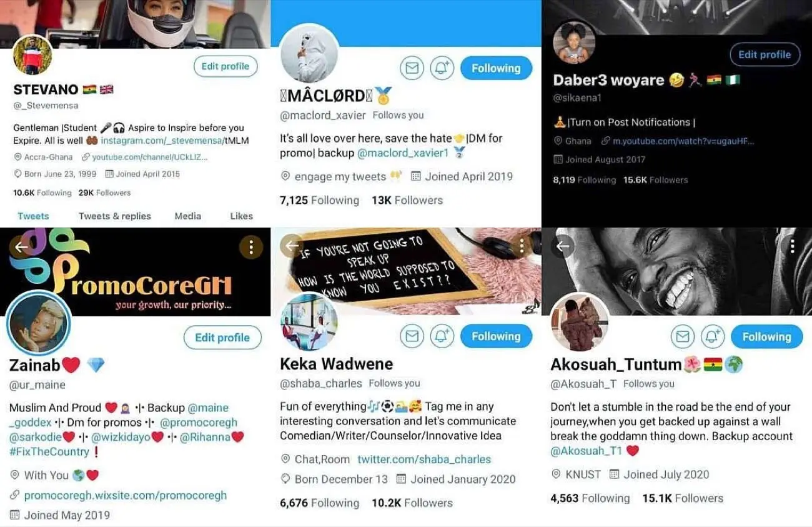Edit profile for STEVANO account
Screen dimensions: 812x527
point(225,66)
